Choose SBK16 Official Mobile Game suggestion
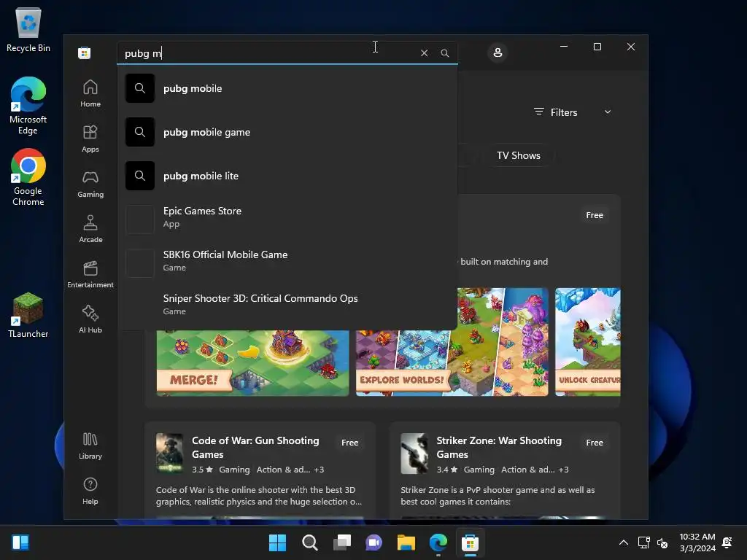747x560 pixels. point(287,262)
